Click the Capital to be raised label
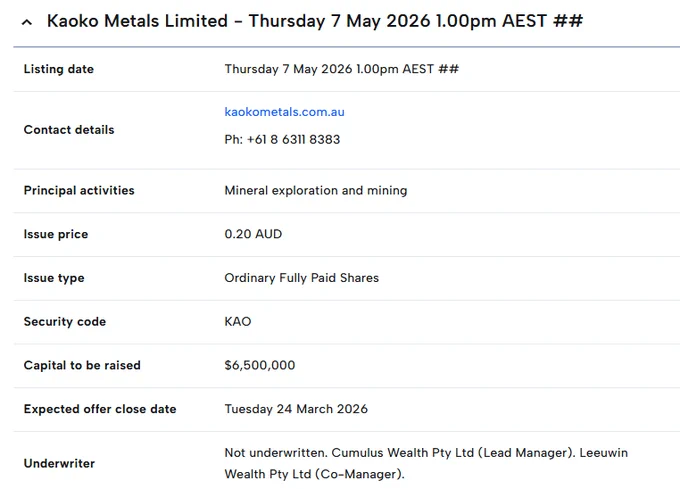 pos(82,365)
